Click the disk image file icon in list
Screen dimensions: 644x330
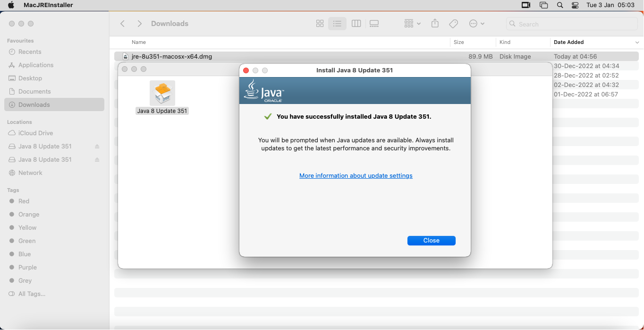pos(125,57)
